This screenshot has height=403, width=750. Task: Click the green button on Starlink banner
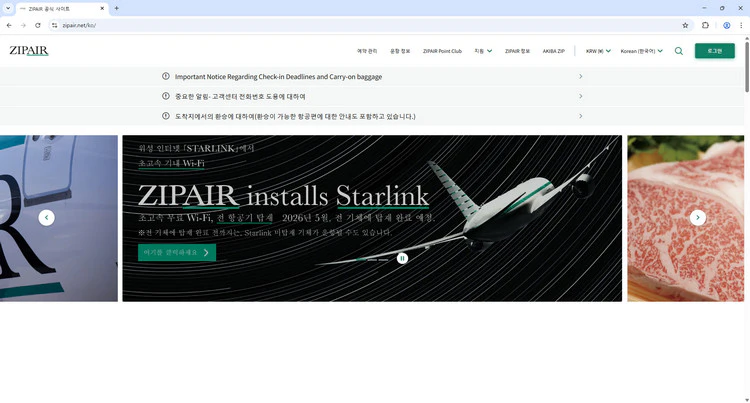click(x=176, y=253)
